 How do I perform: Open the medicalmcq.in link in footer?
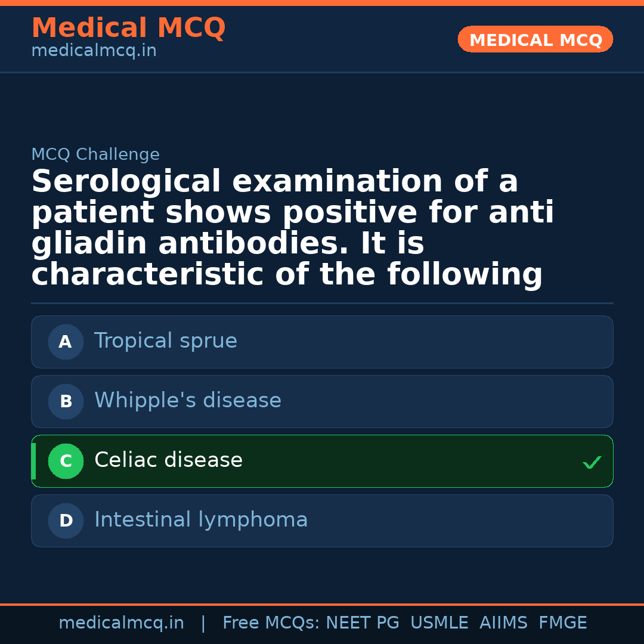coord(121,623)
